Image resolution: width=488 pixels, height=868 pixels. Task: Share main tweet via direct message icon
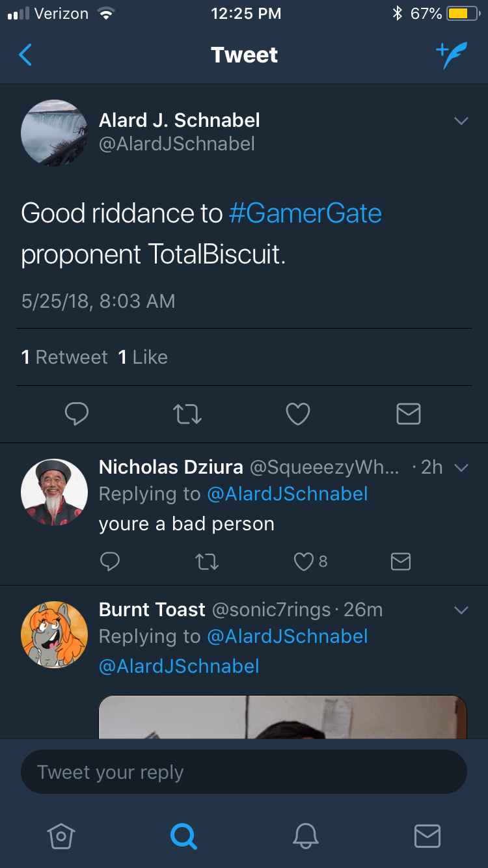coord(408,414)
